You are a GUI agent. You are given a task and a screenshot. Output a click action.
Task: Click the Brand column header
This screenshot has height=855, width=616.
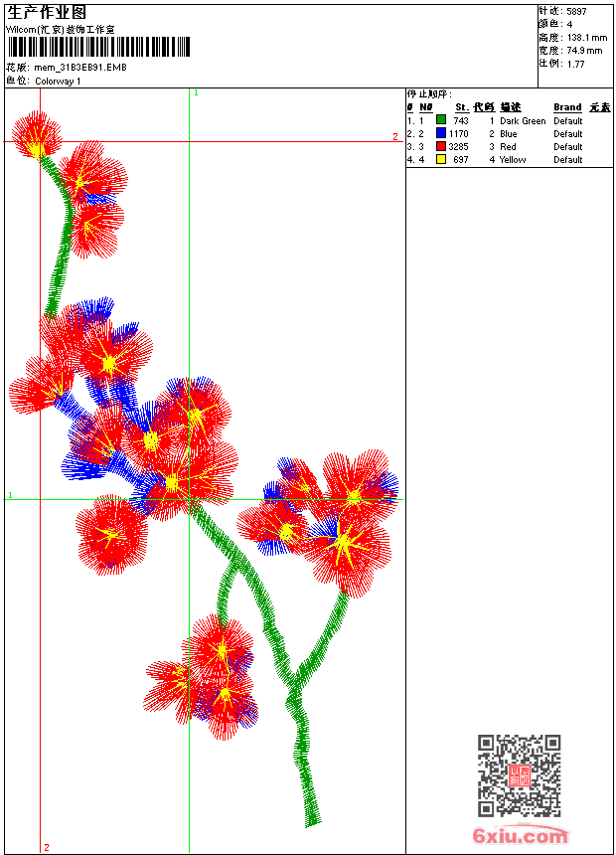[x=567, y=107]
